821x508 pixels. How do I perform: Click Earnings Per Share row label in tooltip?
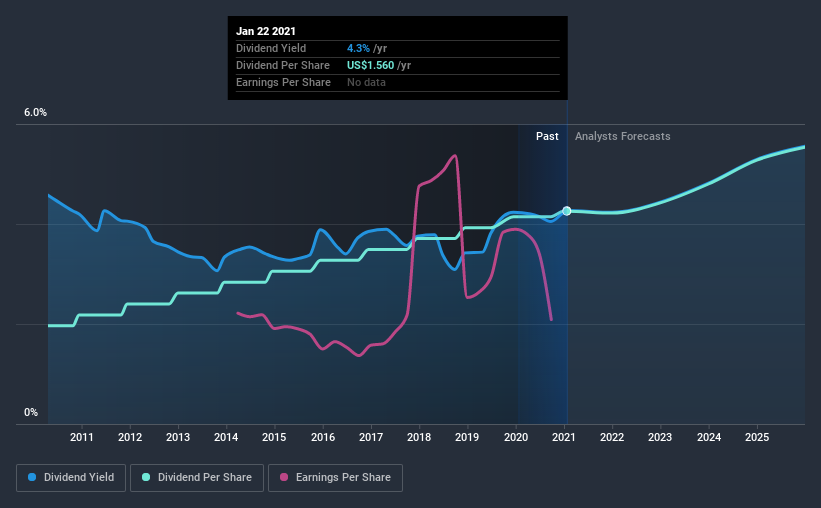tap(283, 83)
